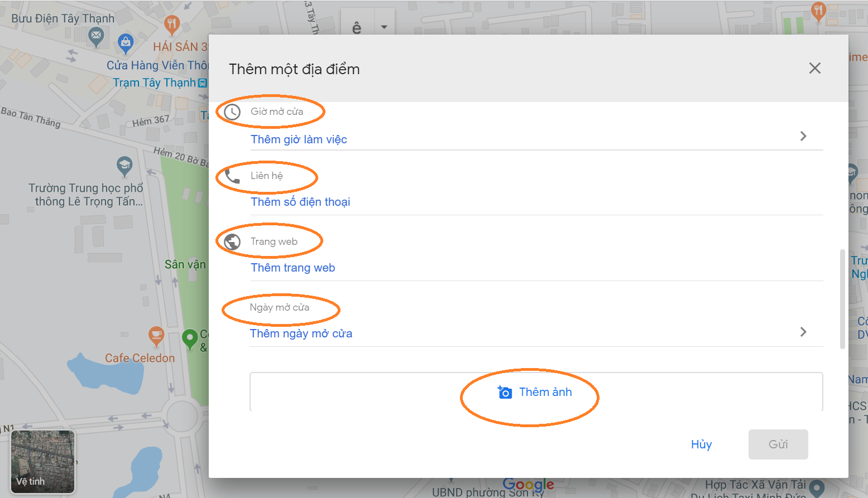Click the Thêm số điện thoại field
This screenshot has height=498, width=868.
pos(300,202)
